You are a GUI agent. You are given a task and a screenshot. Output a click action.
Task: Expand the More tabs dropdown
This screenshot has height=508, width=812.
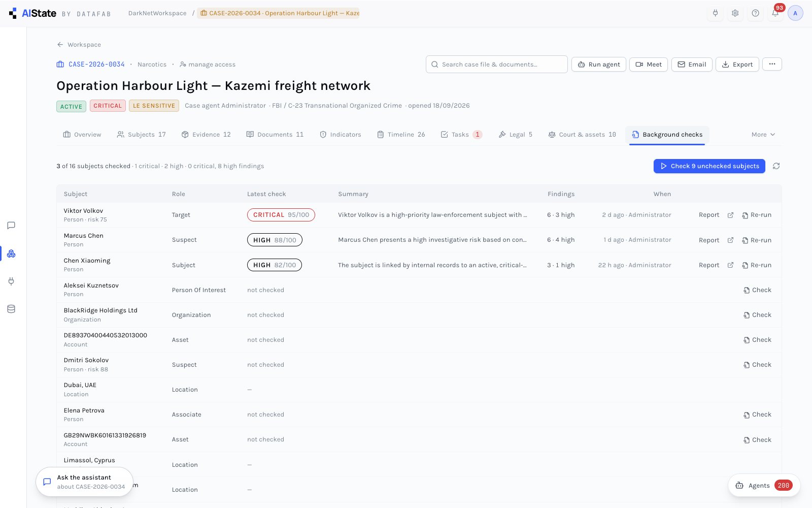coord(763,135)
